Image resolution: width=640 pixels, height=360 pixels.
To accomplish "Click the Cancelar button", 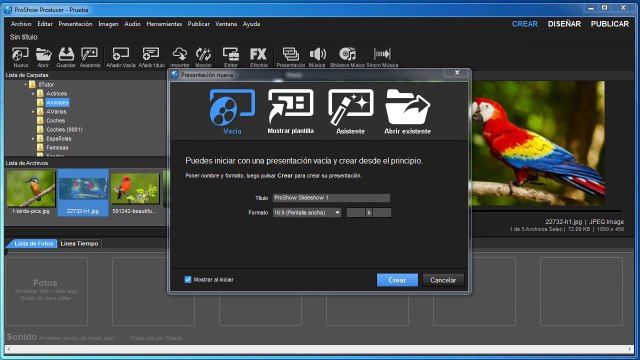I will (x=443, y=280).
